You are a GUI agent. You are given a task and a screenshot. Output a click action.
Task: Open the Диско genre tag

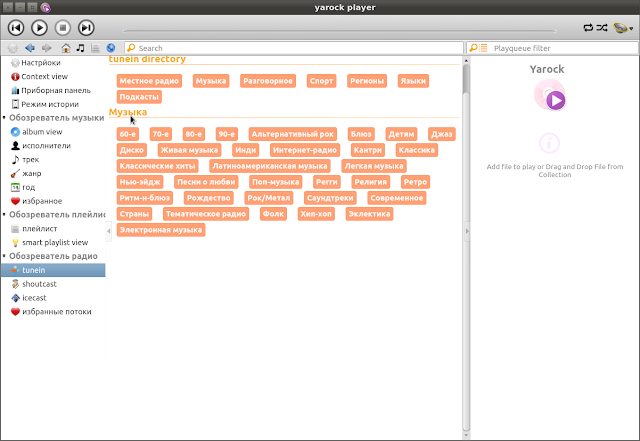(x=131, y=150)
